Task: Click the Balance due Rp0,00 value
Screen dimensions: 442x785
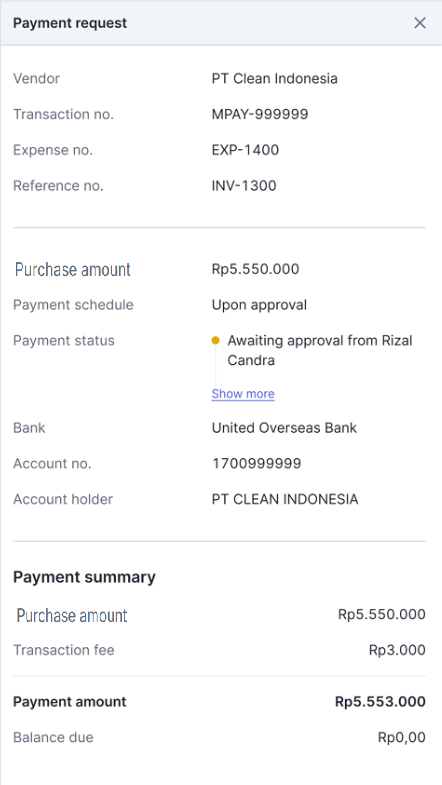Action: (x=401, y=737)
